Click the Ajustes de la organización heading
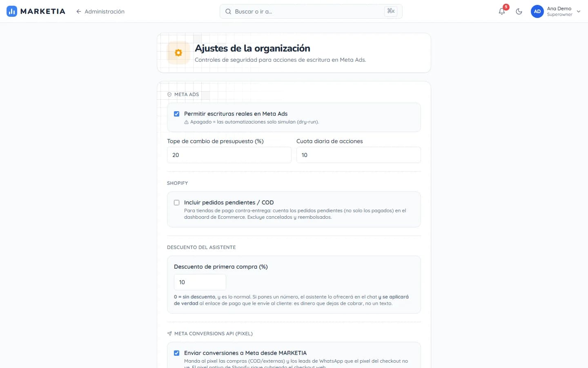The width and height of the screenshot is (588, 368). coord(252,48)
